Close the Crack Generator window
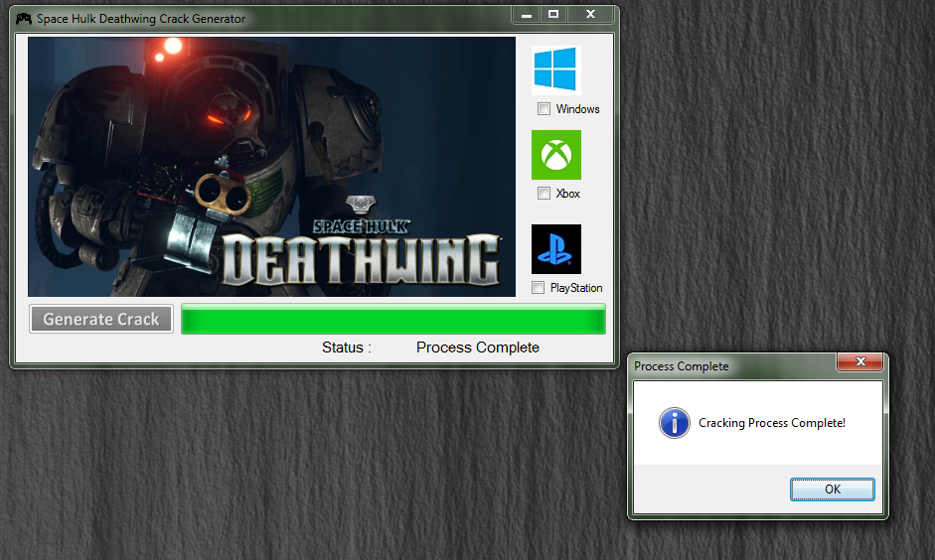 (x=590, y=15)
